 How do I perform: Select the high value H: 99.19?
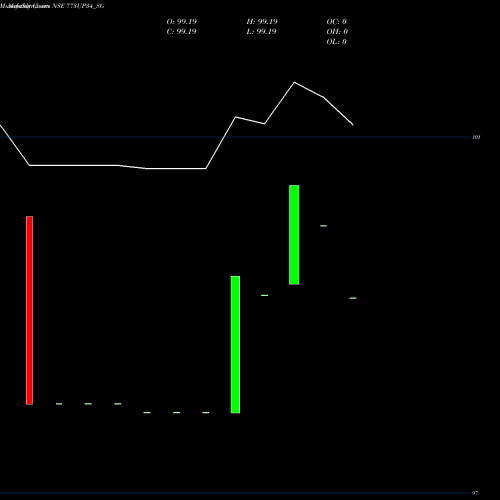pyautogui.click(x=262, y=22)
